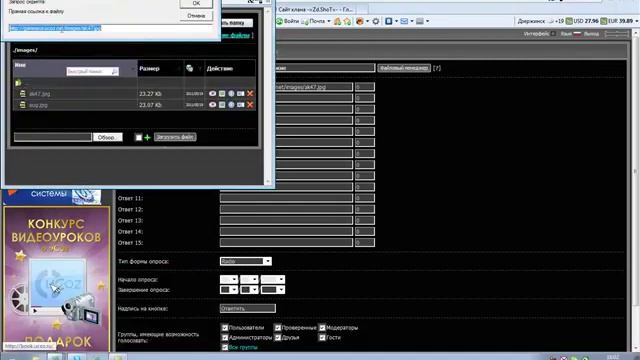Image resolution: width=640 pixels, height=360 pixels.
Task: Switch to the Сайт клана Zd.ShoT browser tab
Action: (316, 9)
